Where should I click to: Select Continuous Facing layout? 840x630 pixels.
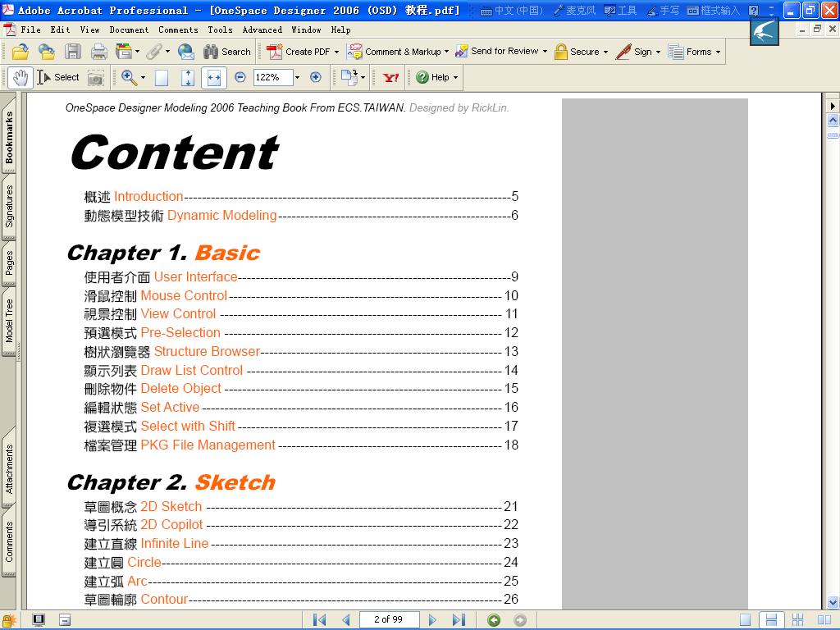(797, 620)
